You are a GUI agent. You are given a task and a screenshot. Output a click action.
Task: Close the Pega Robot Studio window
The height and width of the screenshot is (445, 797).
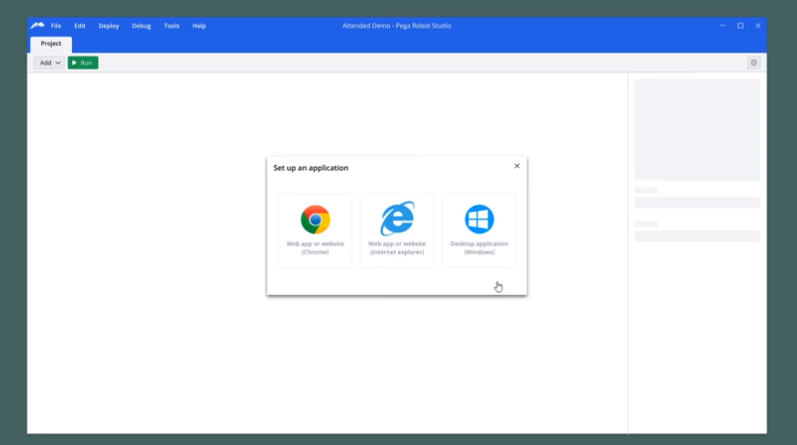point(758,25)
